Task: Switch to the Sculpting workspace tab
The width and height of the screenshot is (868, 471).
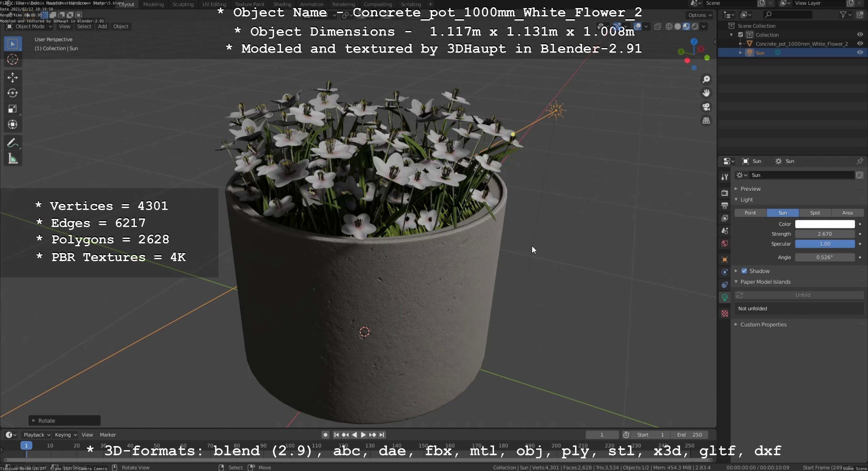Action: (x=183, y=4)
